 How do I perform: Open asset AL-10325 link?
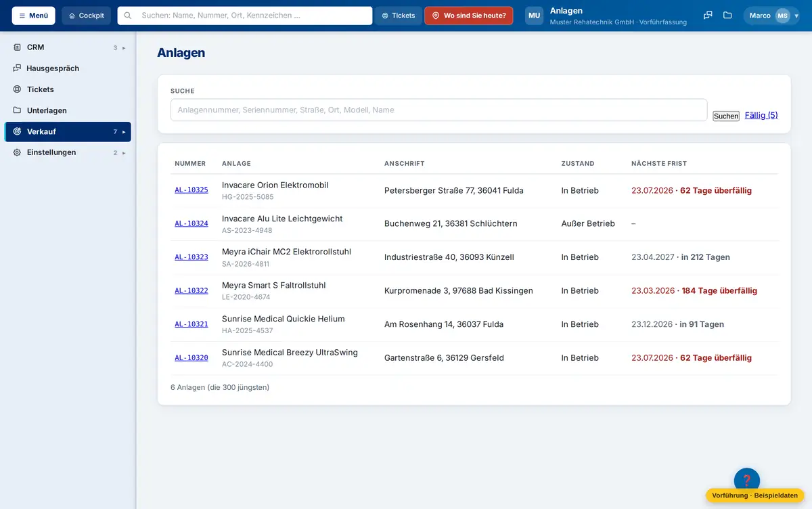(191, 190)
